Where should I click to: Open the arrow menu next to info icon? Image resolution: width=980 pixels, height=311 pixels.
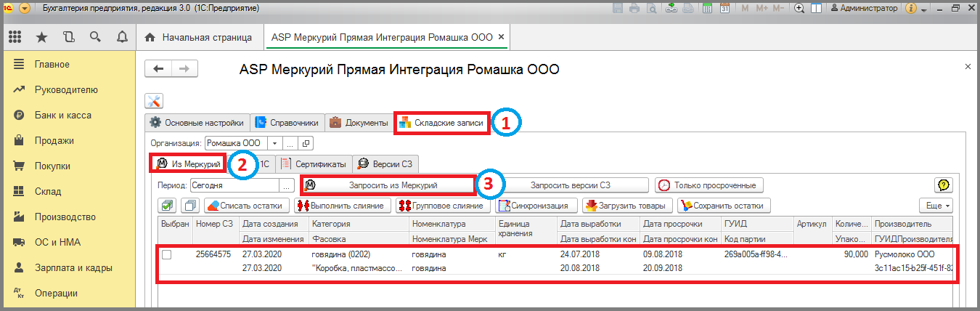(923, 9)
